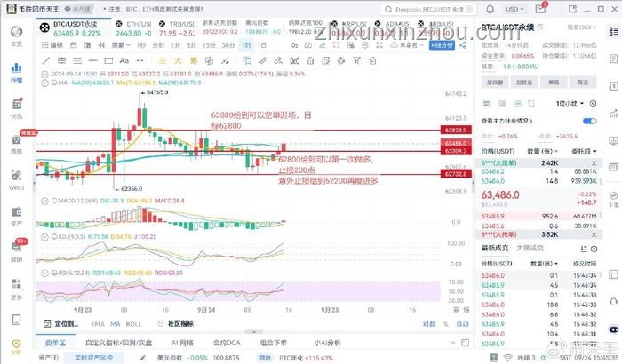622x364 pixels.
Task: Open the 数量(张) quantity unit dropdown
Action: point(542,151)
